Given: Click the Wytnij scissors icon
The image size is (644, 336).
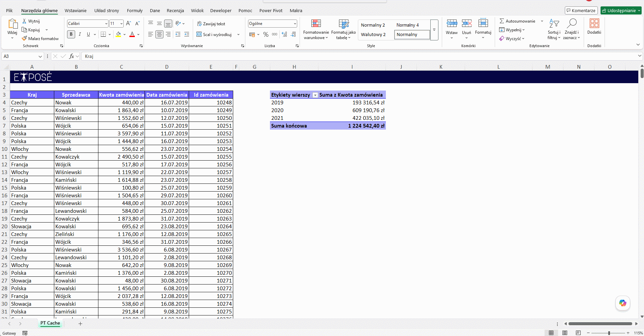Looking at the screenshot, I should pyautogui.click(x=24, y=21).
